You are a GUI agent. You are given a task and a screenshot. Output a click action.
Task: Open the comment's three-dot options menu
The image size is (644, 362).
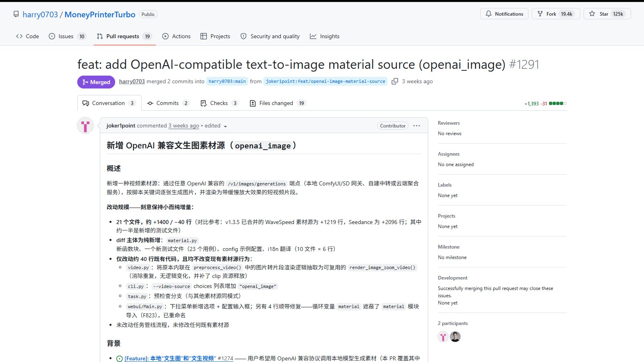(417, 125)
